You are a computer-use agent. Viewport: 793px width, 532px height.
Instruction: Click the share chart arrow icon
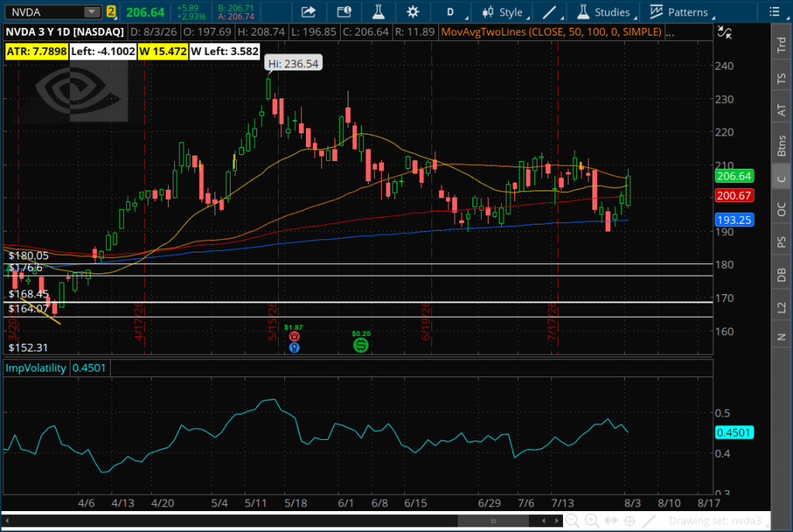pos(308,12)
